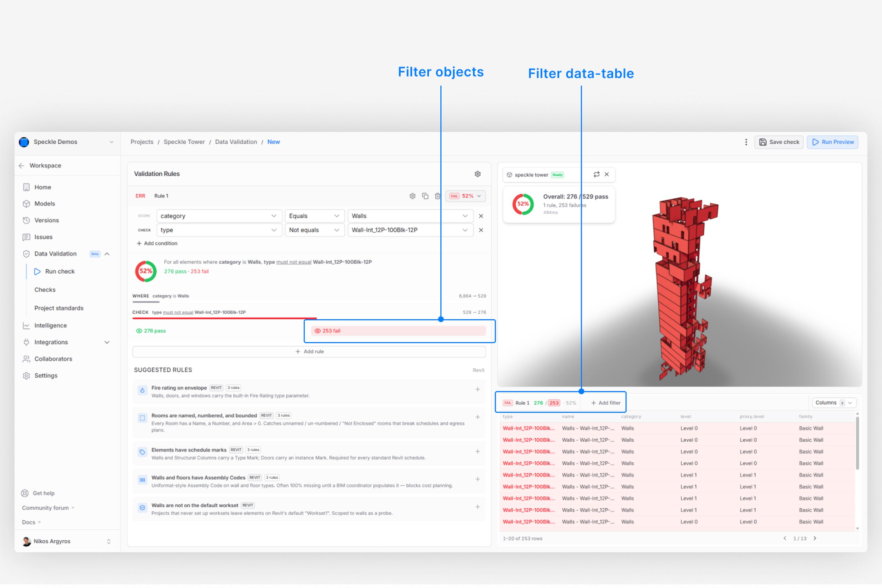Open the Walls value dropdown
This screenshot has width=882, height=588.
410,216
